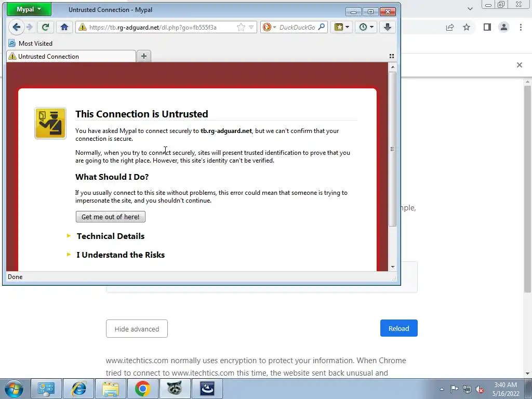This screenshot has width=532, height=399.
Task: Toggle the Chrome side panel icon
Action: [x=487, y=27]
